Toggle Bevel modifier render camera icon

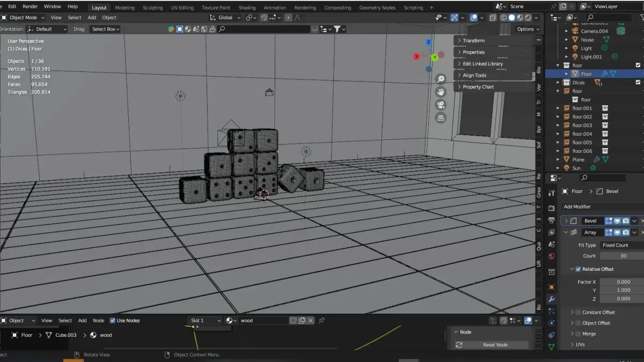pos(626,220)
